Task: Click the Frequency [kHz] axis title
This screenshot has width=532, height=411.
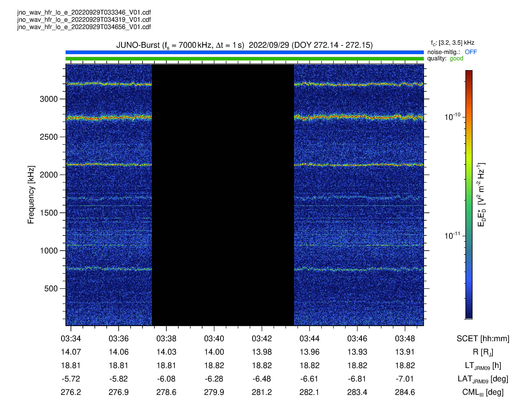Action: (x=31, y=195)
